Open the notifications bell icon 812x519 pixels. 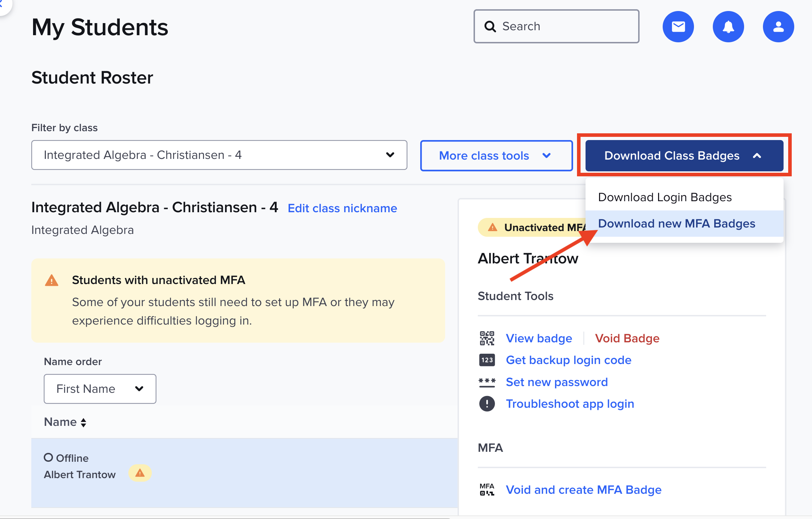click(x=728, y=26)
